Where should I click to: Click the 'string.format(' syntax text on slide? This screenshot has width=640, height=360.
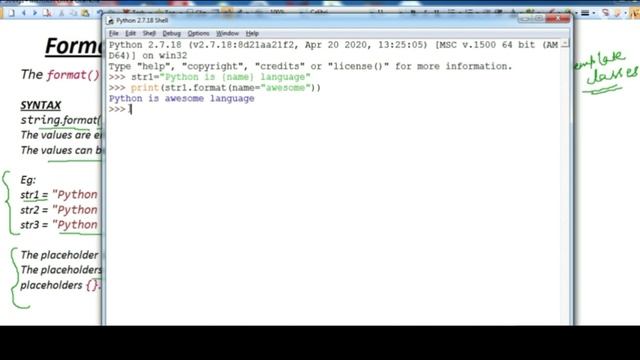click(x=60, y=120)
